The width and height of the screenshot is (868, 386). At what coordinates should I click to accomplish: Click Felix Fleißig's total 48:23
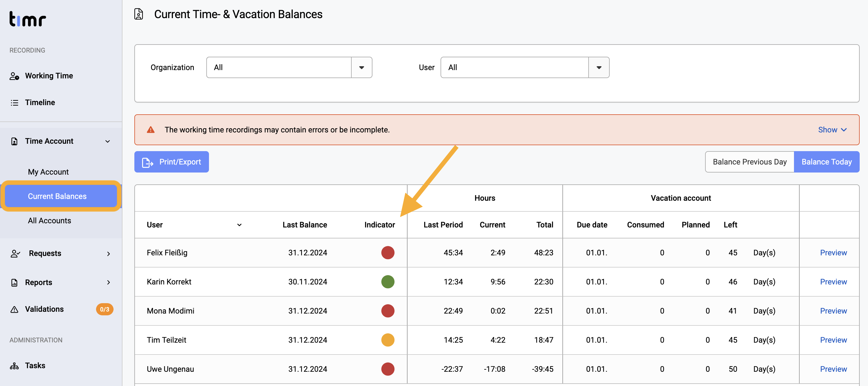pos(543,253)
